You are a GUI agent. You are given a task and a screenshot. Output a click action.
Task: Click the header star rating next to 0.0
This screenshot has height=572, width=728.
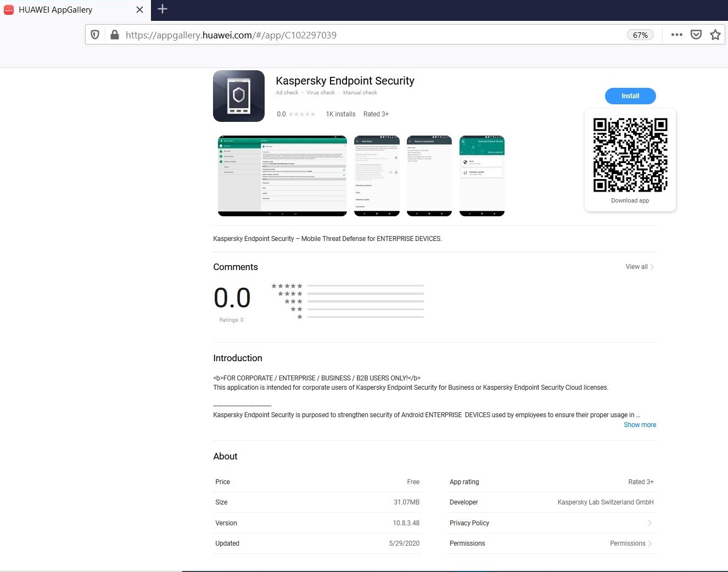coord(302,114)
